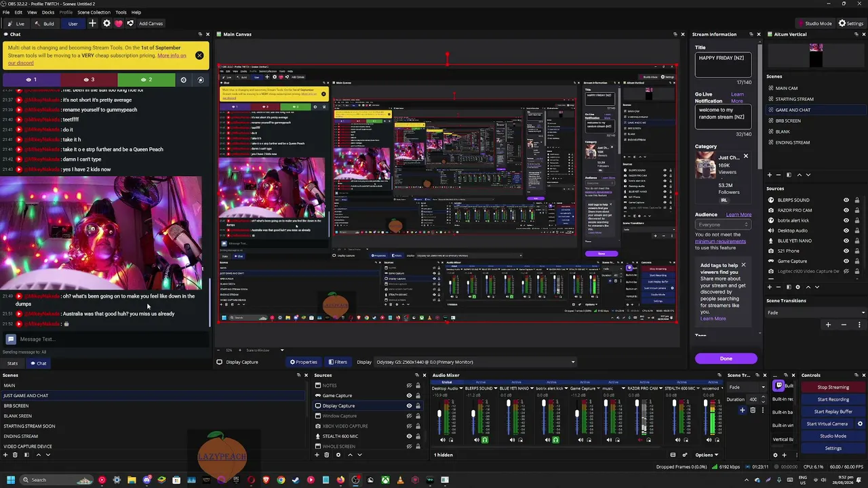Dismiss the Stream Tools announcement banner
The width and height of the screenshot is (868, 488).
click(x=199, y=55)
